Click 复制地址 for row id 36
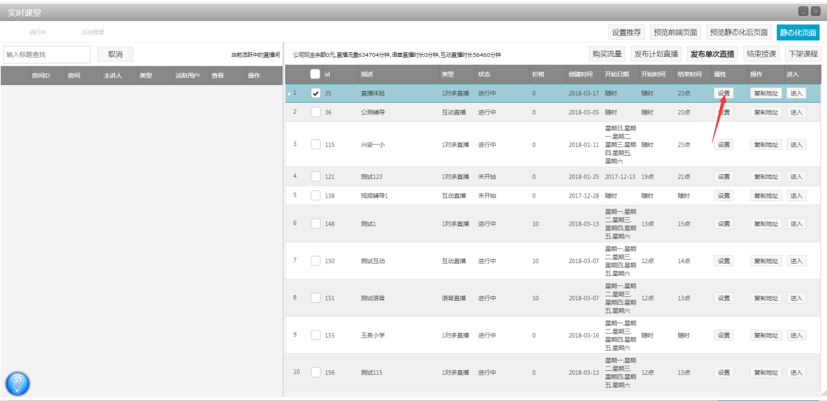 (766, 112)
